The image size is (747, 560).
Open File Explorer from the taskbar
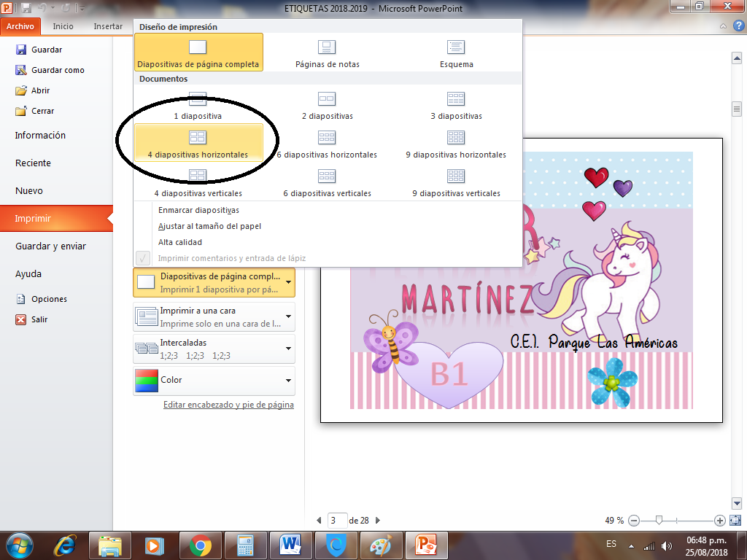point(110,545)
